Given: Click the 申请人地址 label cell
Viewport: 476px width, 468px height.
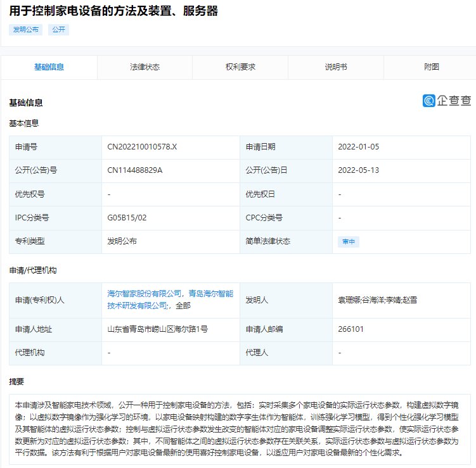Looking at the screenshot, I should tap(56, 330).
